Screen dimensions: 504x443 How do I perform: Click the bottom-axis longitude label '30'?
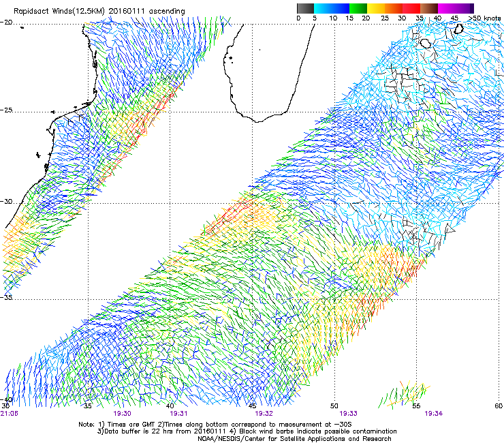5,406
